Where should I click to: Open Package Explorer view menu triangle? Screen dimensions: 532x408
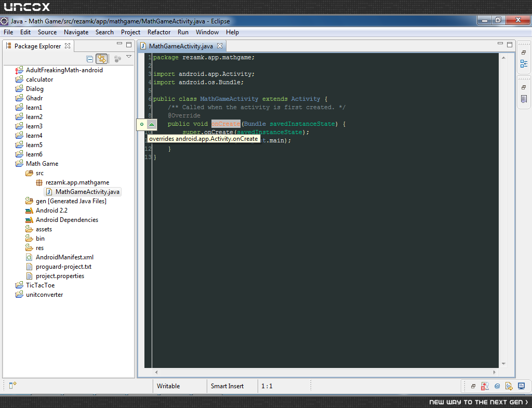(129, 57)
